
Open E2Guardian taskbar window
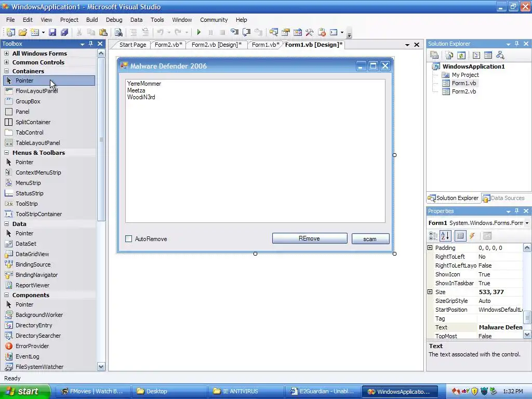pos(322,392)
